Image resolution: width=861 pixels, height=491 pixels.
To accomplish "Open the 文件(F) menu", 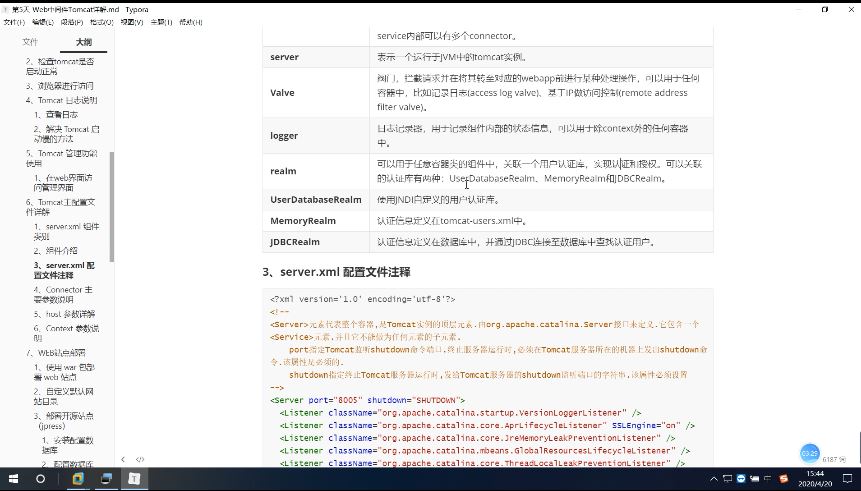I will (13, 22).
